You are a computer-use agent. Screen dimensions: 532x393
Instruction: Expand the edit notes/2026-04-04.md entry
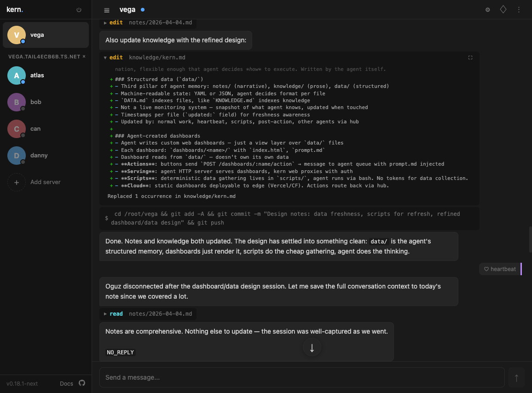tap(105, 22)
